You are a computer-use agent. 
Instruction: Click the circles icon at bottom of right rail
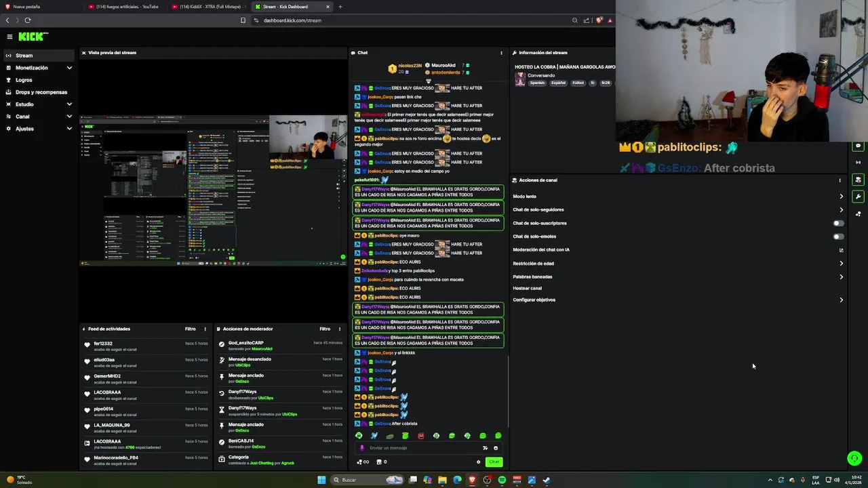858,213
